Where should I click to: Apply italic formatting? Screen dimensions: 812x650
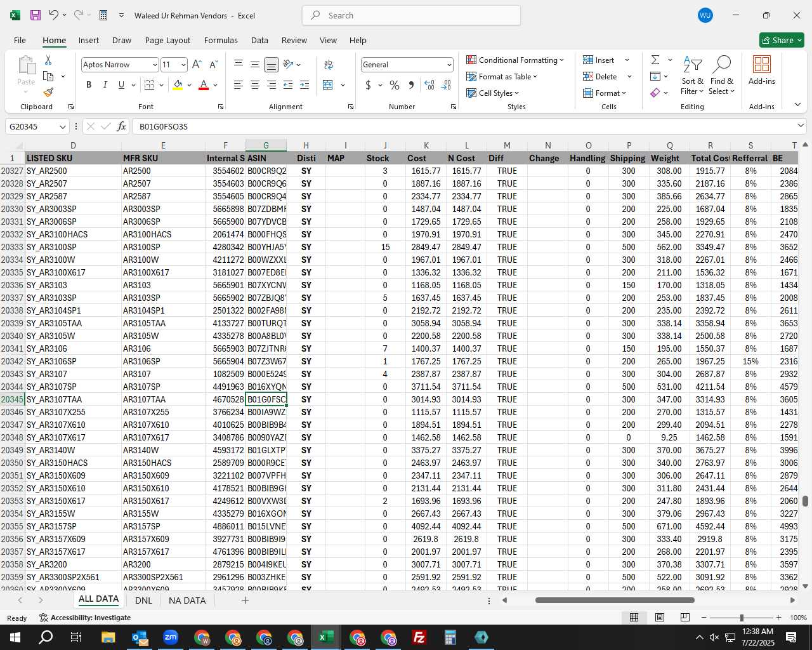tap(105, 85)
